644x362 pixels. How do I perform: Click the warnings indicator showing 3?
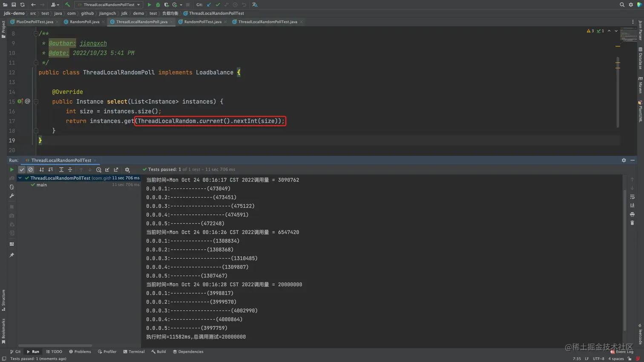coord(589,31)
